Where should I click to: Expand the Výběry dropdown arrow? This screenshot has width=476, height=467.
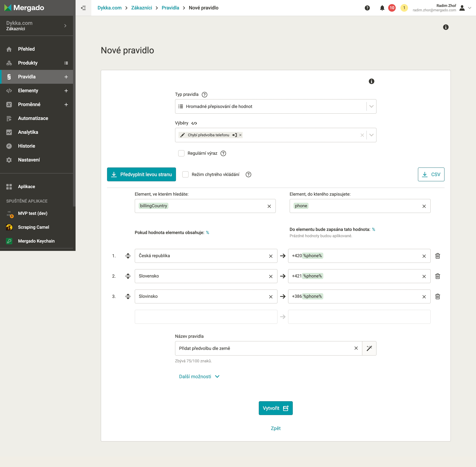371,135
